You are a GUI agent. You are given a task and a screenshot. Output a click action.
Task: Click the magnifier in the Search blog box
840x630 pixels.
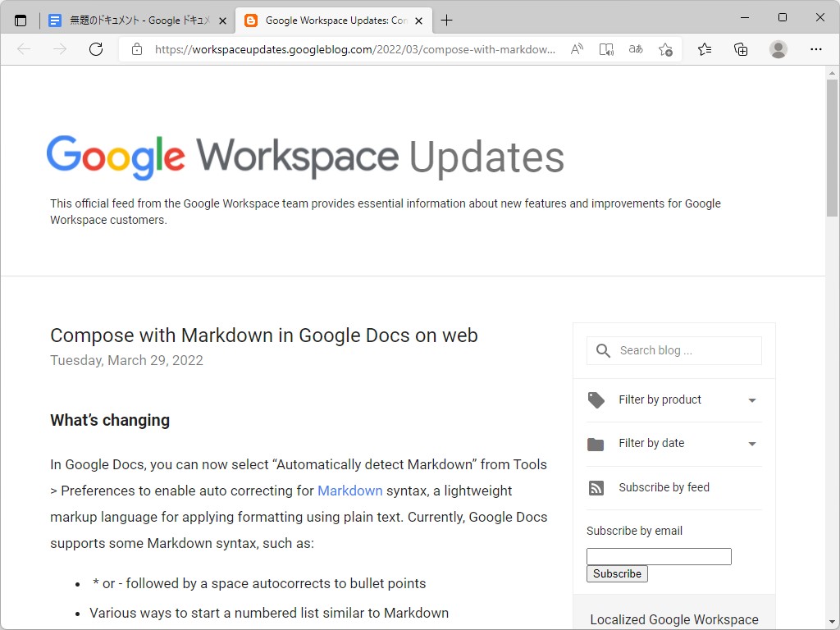(x=603, y=350)
